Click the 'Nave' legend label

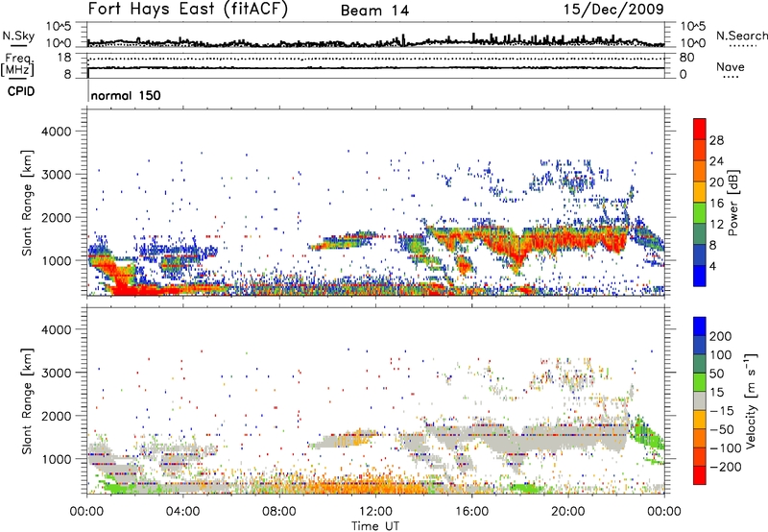point(731,67)
